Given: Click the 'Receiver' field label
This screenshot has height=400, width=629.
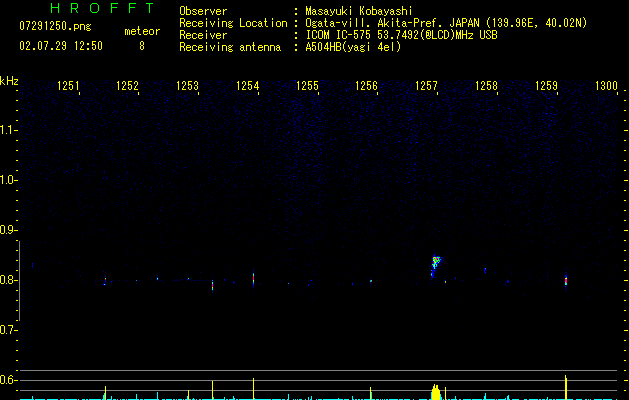Looking at the screenshot, I should (203, 35).
